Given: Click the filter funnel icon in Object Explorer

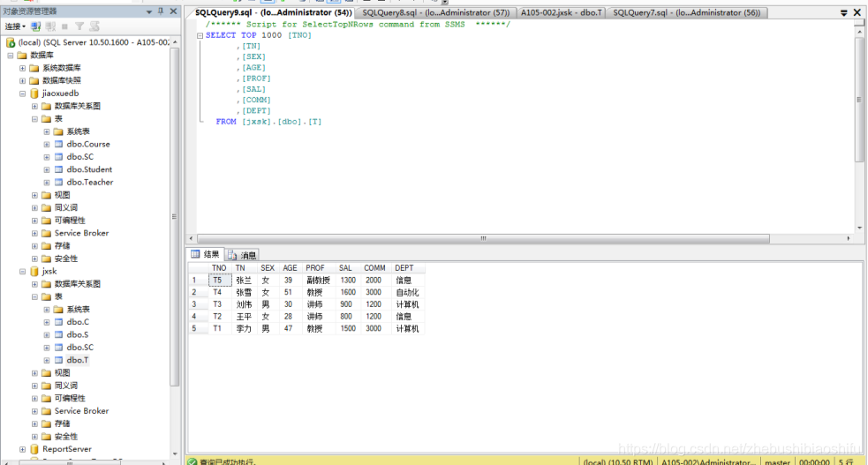Looking at the screenshot, I should [79, 26].
